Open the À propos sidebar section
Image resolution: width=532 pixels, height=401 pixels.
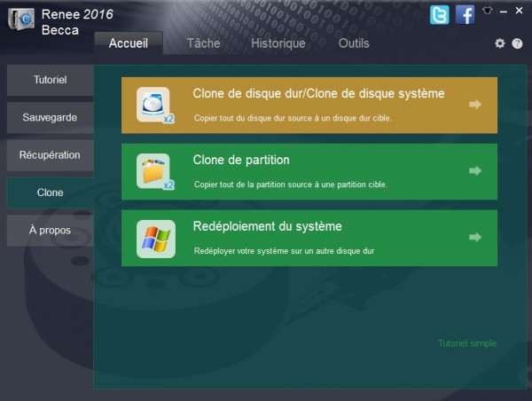tap(50, 230)
